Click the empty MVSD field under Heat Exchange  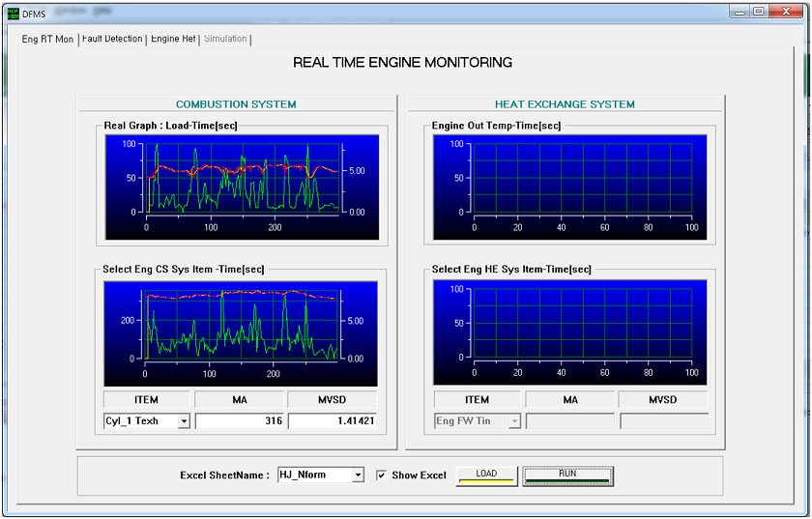pyautogui.click(x=663, y=421)
